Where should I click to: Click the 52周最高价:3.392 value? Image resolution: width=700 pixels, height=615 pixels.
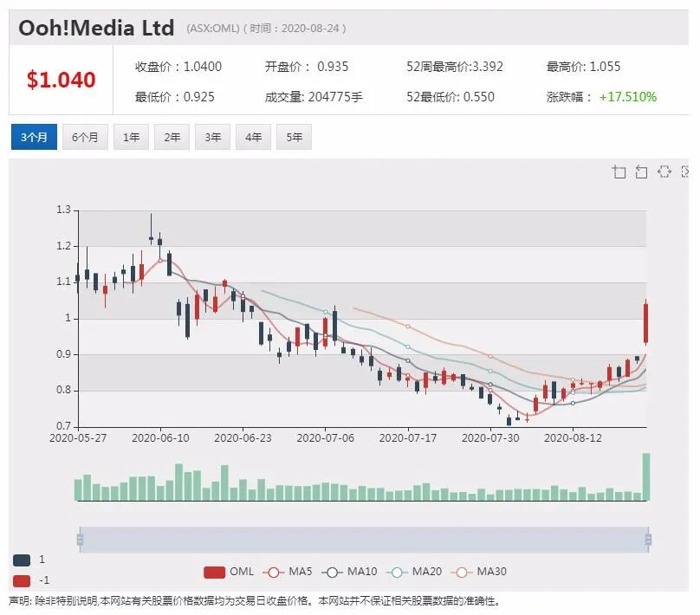(x=455, y=67)
